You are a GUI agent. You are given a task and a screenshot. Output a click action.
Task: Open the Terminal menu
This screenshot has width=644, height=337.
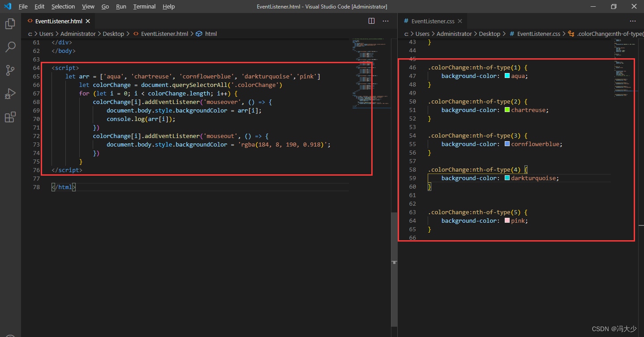pos(144,7)
